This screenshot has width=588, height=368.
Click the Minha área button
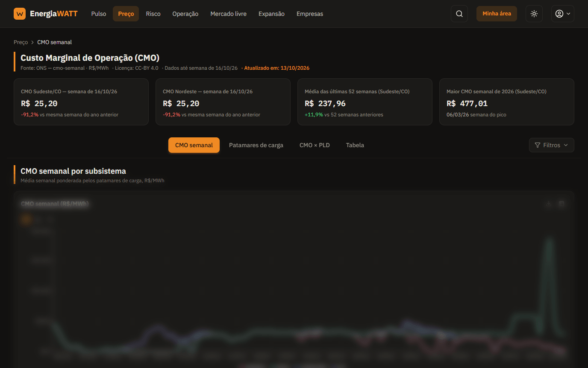point(497,14)
